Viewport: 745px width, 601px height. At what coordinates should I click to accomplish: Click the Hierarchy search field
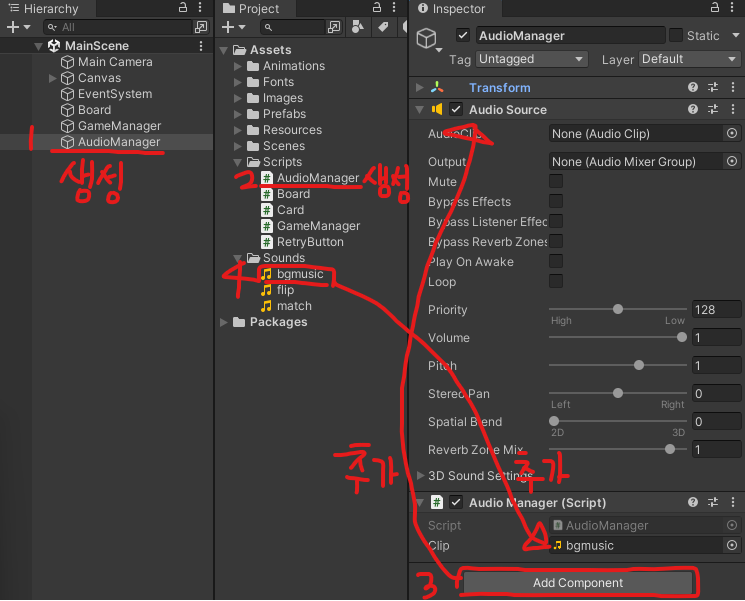pos(118,27)
